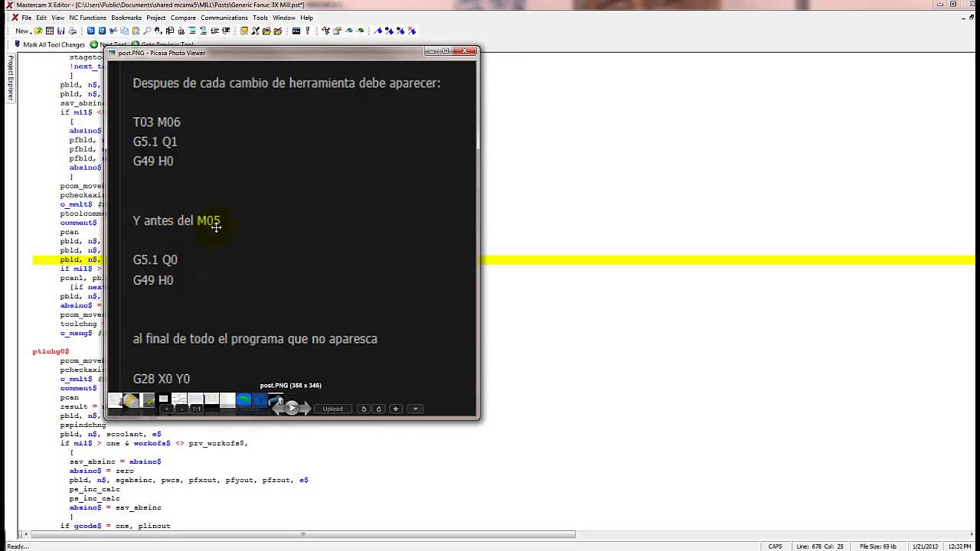Rotate the image clockwise in Picasa viewer

(379, 409)
